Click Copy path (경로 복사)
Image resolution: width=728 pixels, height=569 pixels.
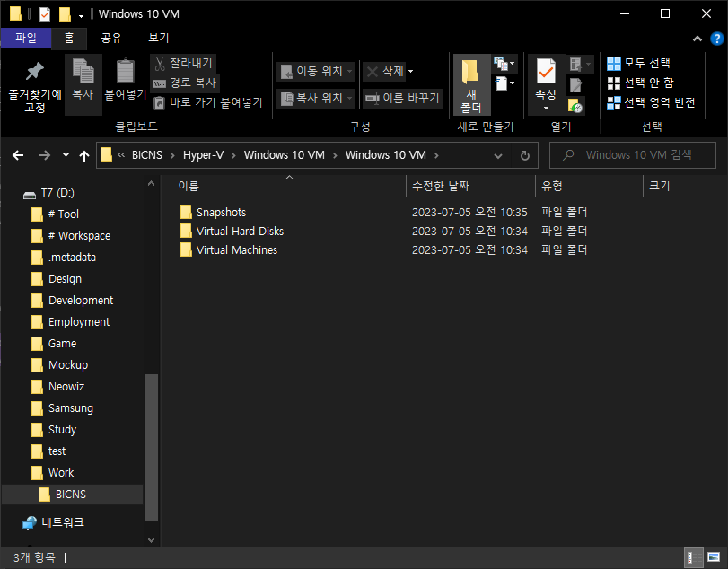click(185, 83)
